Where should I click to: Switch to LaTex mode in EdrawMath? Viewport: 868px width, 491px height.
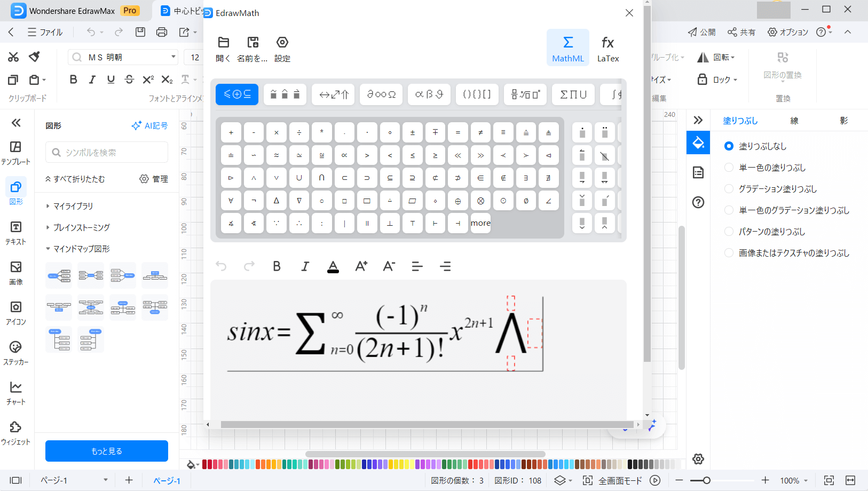[608, 48]
